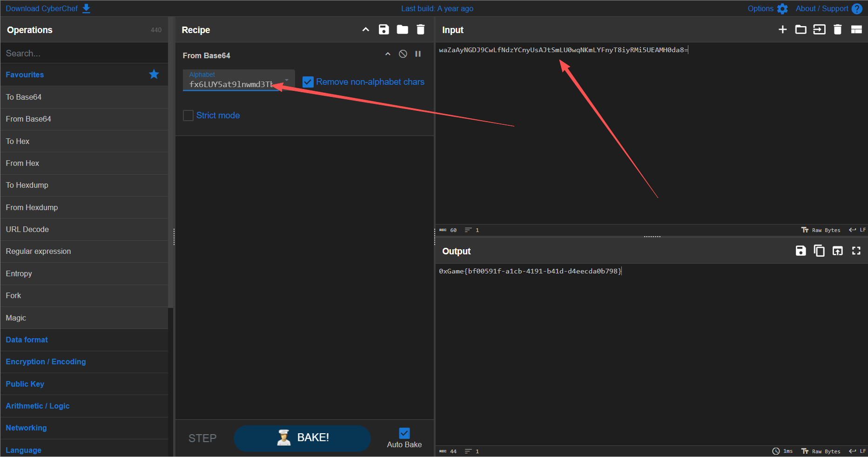Choose the Magic operation
868x457 pixels.
[16, 318]
